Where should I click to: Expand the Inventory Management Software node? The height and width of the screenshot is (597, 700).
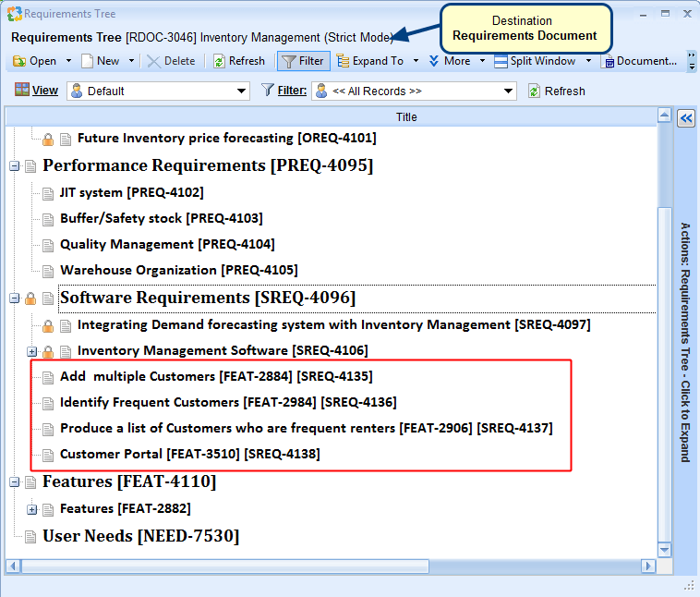32,351
